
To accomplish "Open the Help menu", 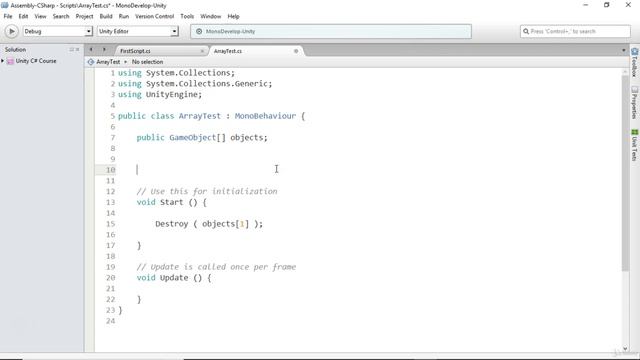I will 233,16.
